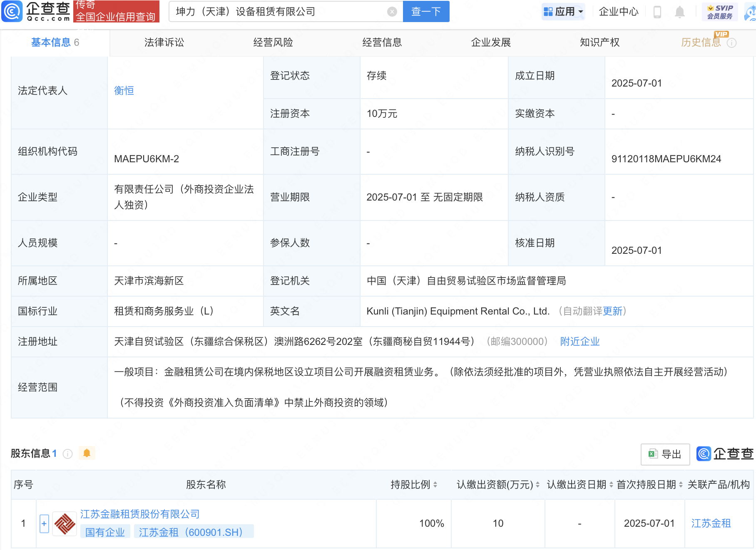The height and width of the screenshot is (550, 756).
Task: Go to 企业中心
Action: [x=619, y=12]
